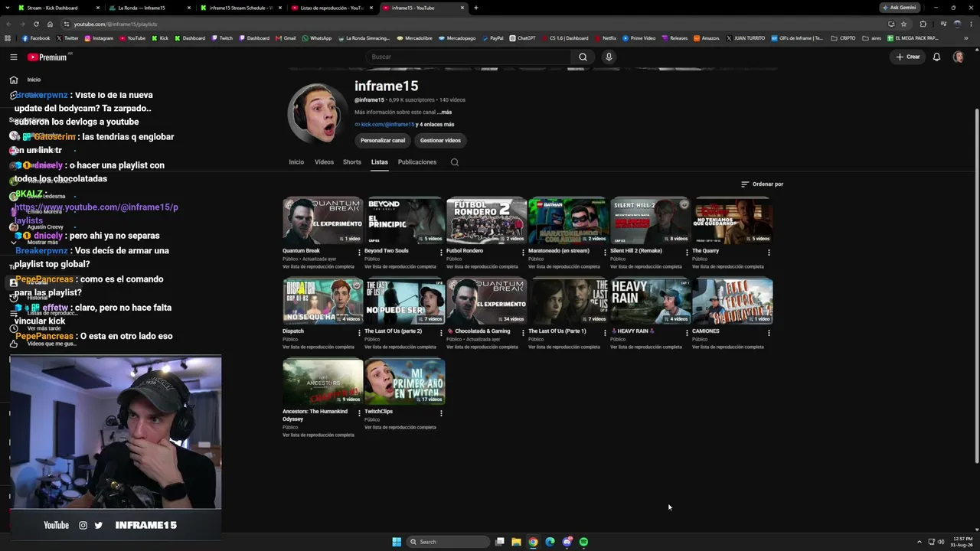
Task: Open the WhatsApp bookmark
Action: [317, 38]
